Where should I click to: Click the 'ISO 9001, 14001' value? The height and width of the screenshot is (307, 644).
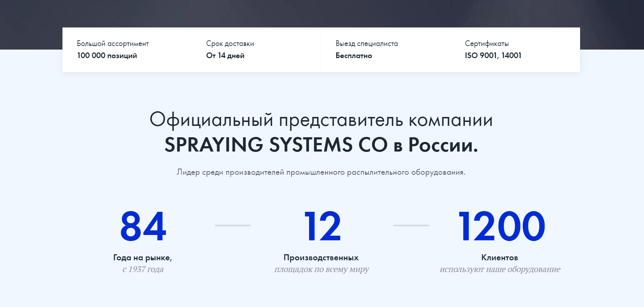(x=493, y=55)
